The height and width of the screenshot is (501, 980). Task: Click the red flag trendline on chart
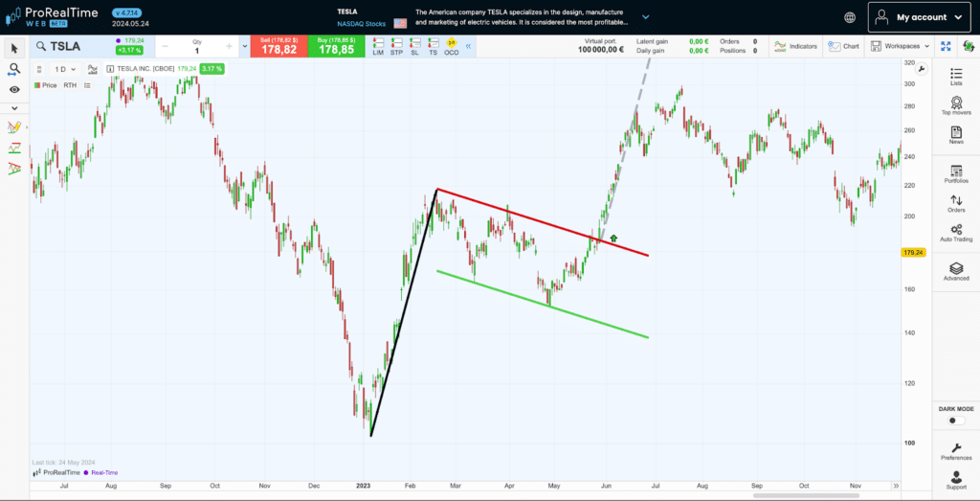tap(543, 222)
